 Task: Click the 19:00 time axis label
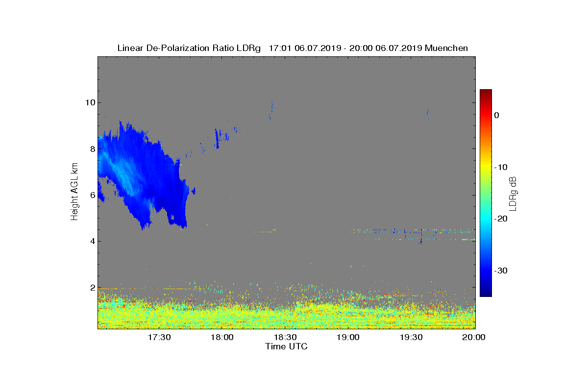coord(348,338)
